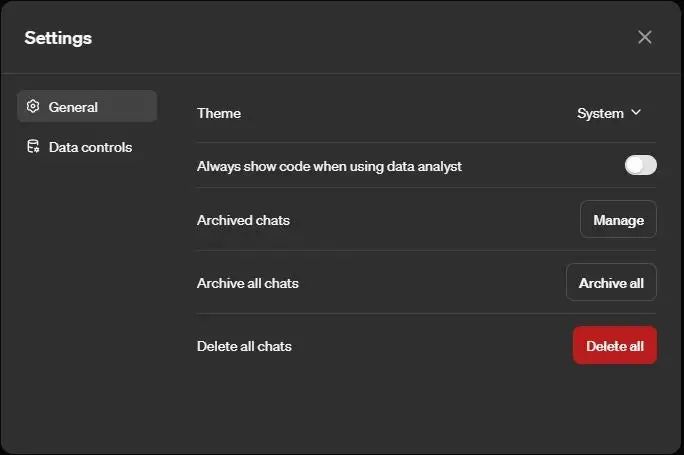Click the Archived chats label

[243, 220]
